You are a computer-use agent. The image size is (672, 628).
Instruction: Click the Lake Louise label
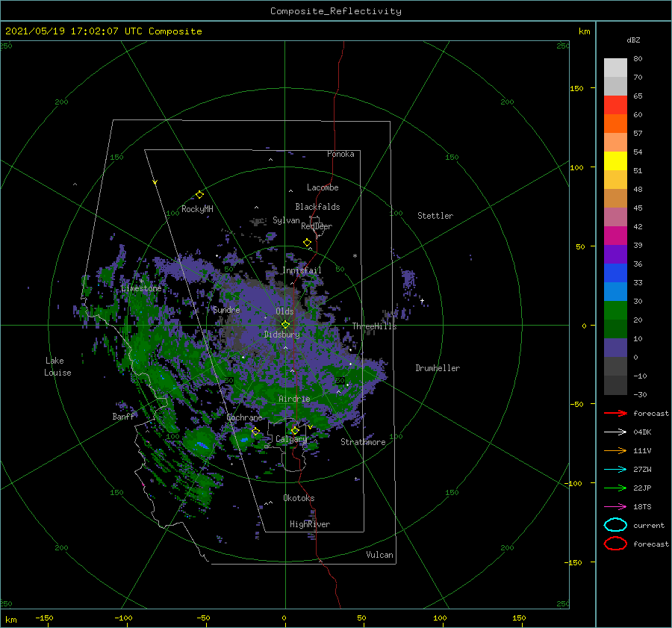pyautogui.click(x=57, y=367)
